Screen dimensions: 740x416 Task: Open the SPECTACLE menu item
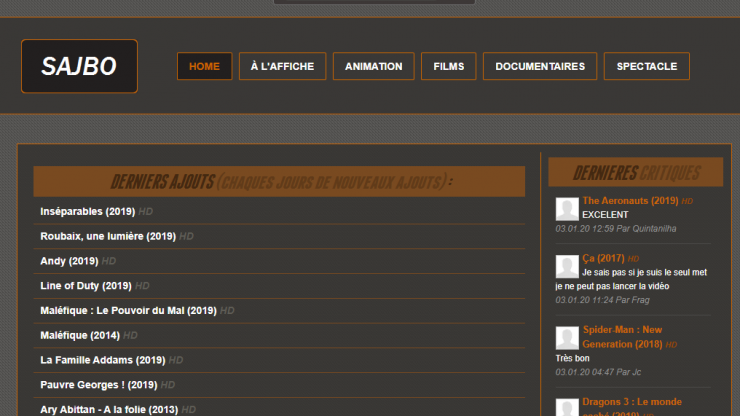[x=646, y=67]
